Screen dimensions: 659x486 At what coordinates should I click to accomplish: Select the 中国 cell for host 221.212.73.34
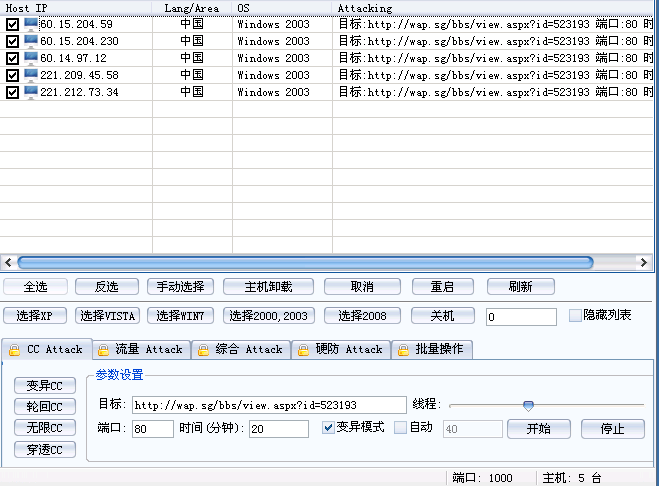[x=192, y=92]
